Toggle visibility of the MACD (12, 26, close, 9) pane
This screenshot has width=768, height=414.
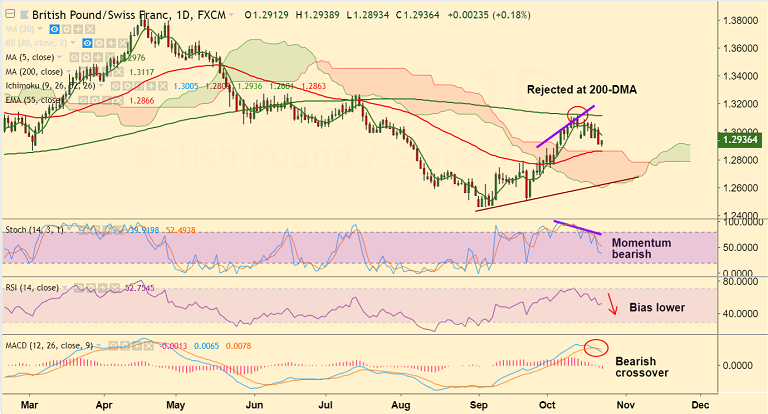113,346
